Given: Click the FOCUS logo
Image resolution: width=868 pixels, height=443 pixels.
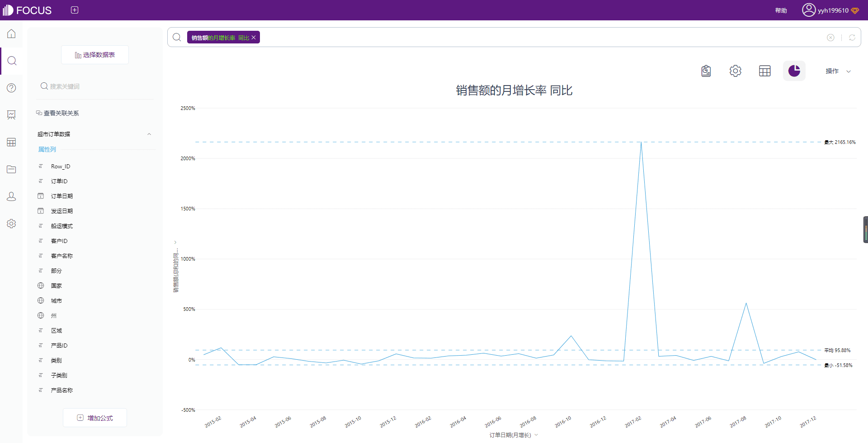Looking at the screenshot, I should click(27, 10).
